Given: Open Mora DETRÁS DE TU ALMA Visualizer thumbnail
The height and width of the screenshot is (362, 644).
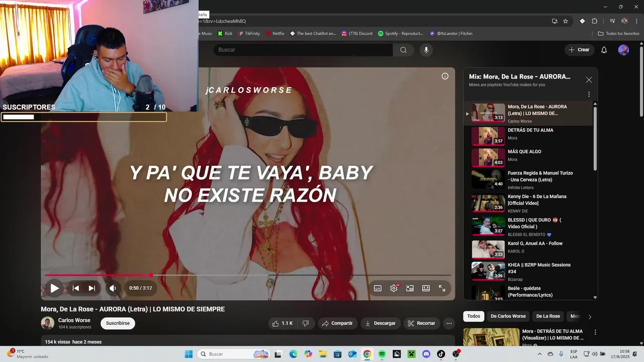Looking at the screenshot, I should [x=491, y=337].
